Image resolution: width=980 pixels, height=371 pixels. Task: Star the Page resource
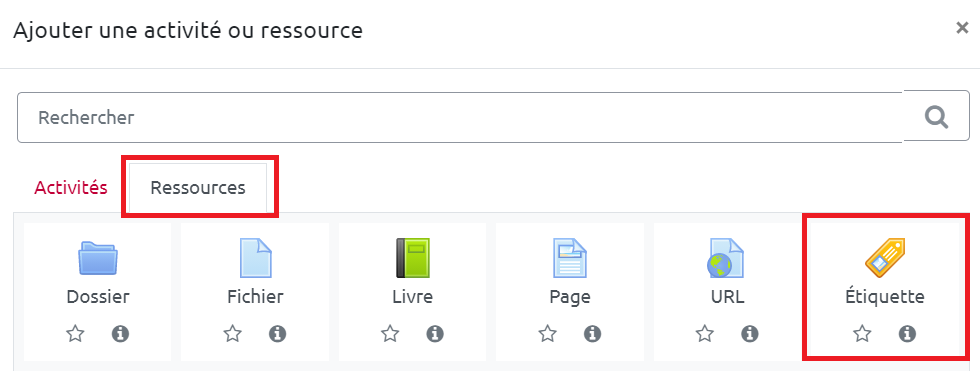click(x=548, y=334)
